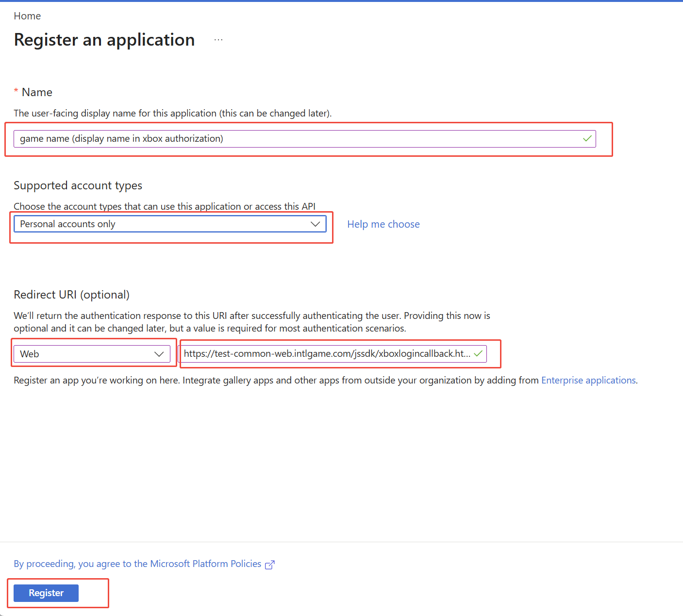Click the green checkmark in the Name field
Image resolution: width=683 pixels, height=616 pixels.
point(587,139)
